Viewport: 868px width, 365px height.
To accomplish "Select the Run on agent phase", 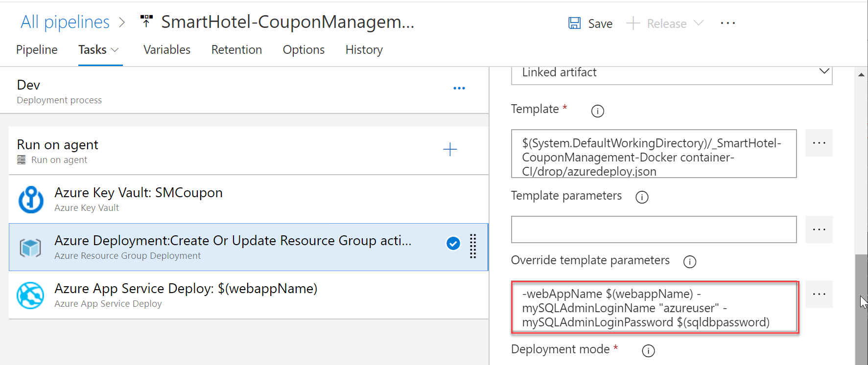I will coord(249,151).
